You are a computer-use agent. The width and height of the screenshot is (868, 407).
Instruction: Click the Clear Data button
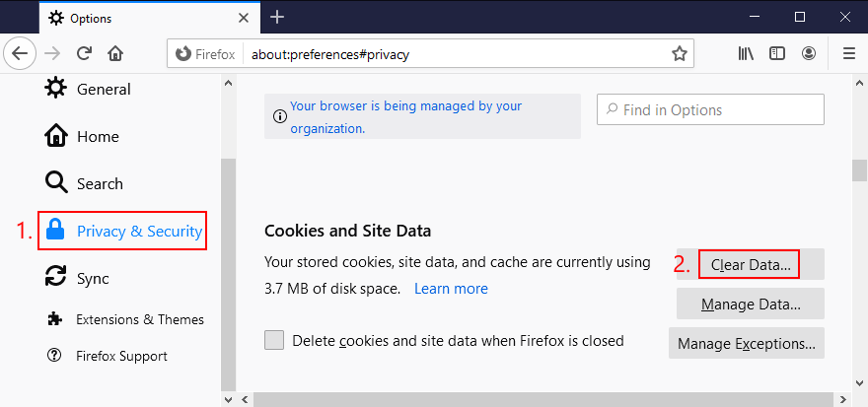tap(750, 264)
